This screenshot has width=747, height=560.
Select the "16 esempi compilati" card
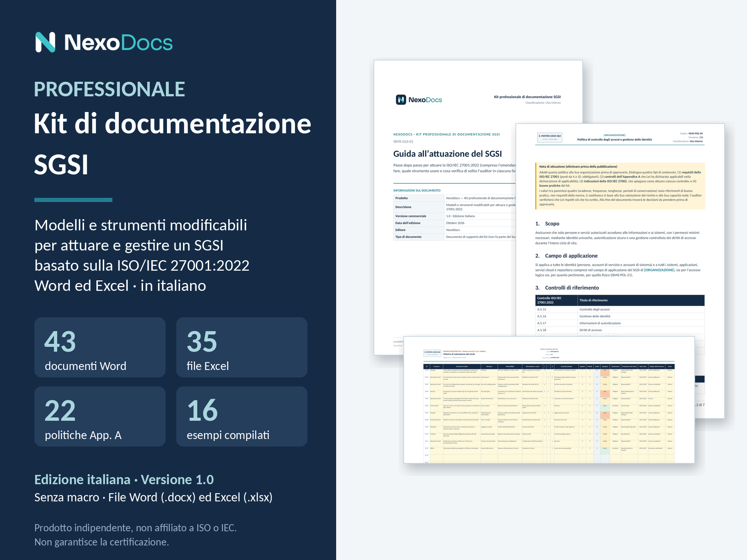click(242, 416)
